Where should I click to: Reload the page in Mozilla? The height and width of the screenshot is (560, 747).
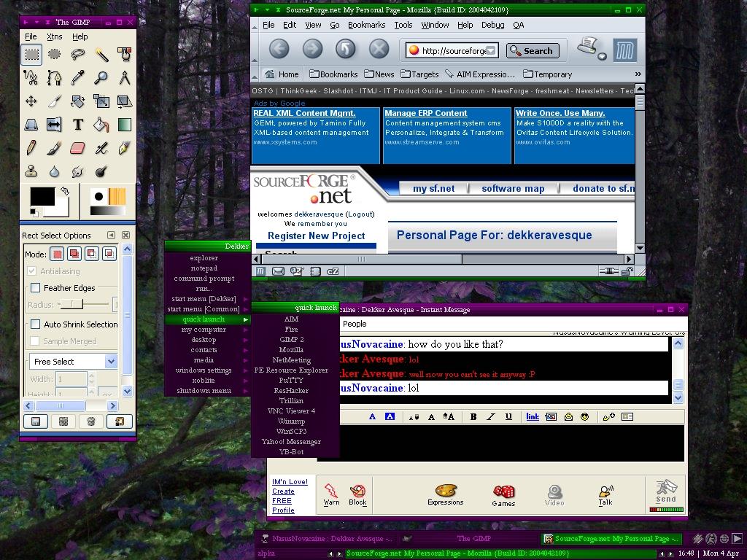[345, 49]
